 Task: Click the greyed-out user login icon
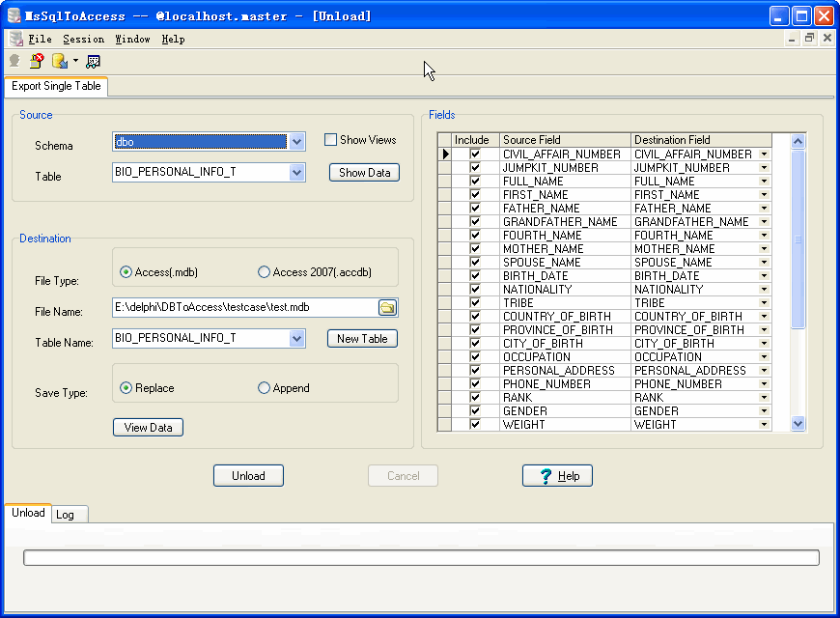pos(15,61)
